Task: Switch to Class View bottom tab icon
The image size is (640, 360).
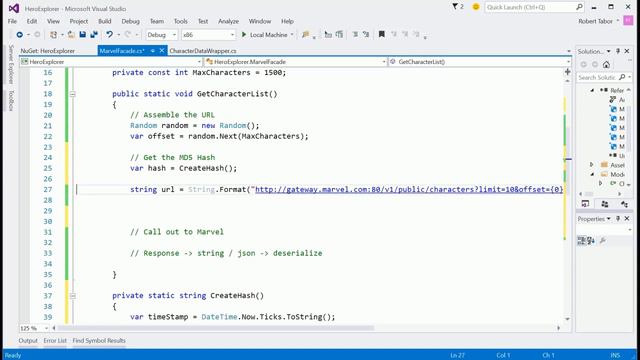Action: (x=624, y=204)
